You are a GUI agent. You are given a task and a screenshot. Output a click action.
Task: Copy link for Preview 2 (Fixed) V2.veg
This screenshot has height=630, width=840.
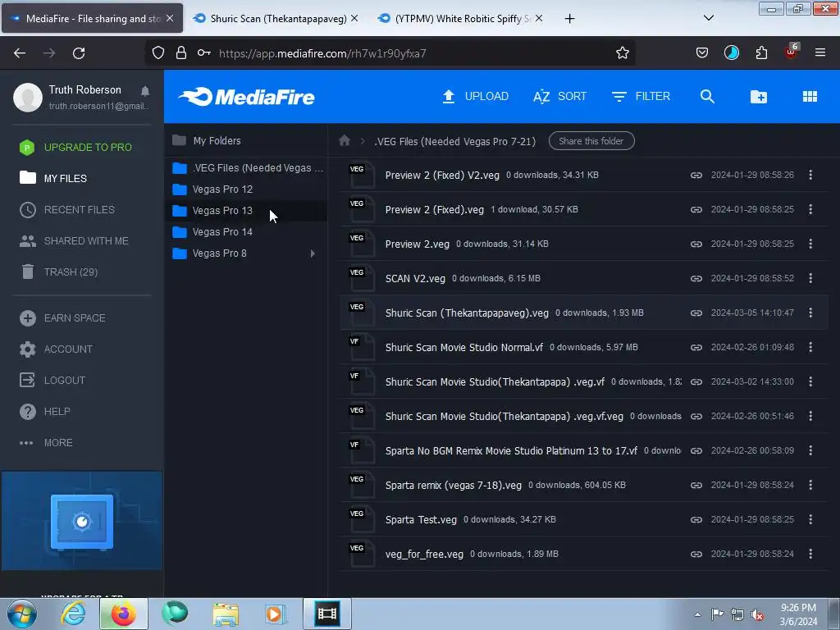(x=696, y=176)
